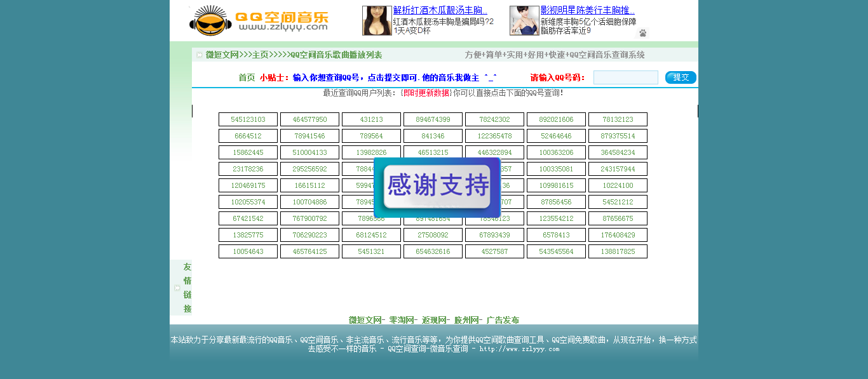Pick QQ number 706290223
Screen dimensions: 868x379
coord(309,235)
